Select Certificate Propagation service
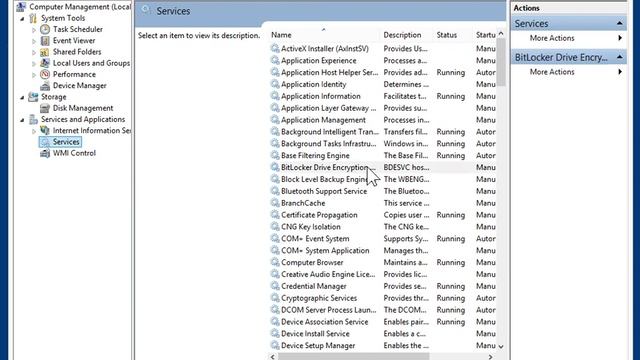This screenshot has height=360, width=640. 383,215
